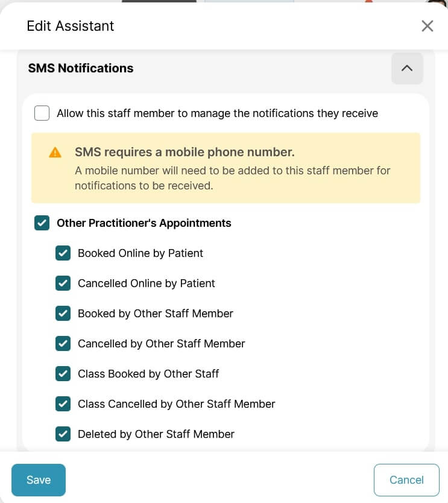448x503 pixels.
Task: Disable Booked Online by Patient notifications
Action: 63,253
